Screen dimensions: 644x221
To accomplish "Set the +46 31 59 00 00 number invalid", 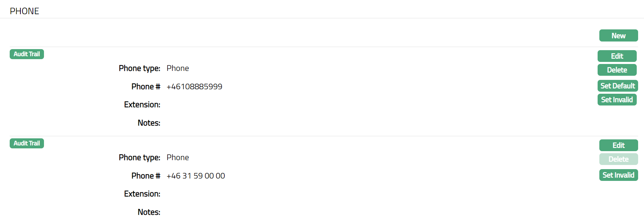I will [x=618, y=175].
